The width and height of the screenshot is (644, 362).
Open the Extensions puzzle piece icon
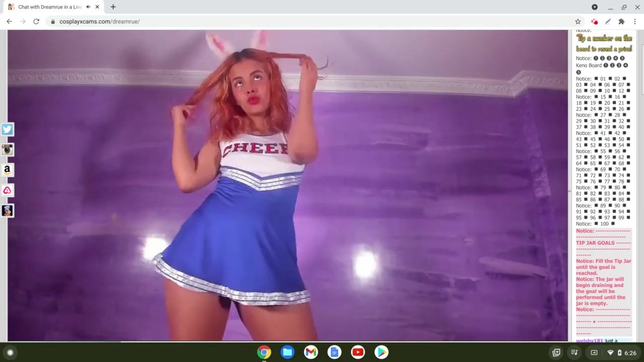click(x=621, y=22)
